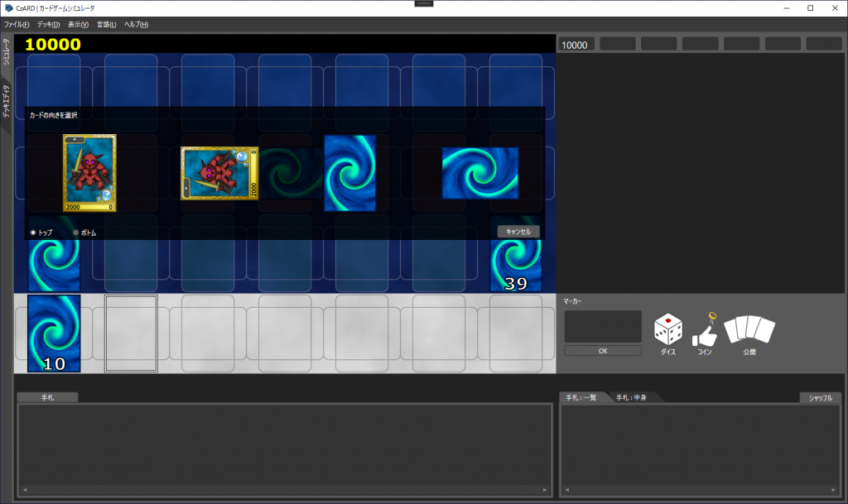Click right arrow of hand area scrollbar
Screen dimensions: 848x504
(545, 490)
